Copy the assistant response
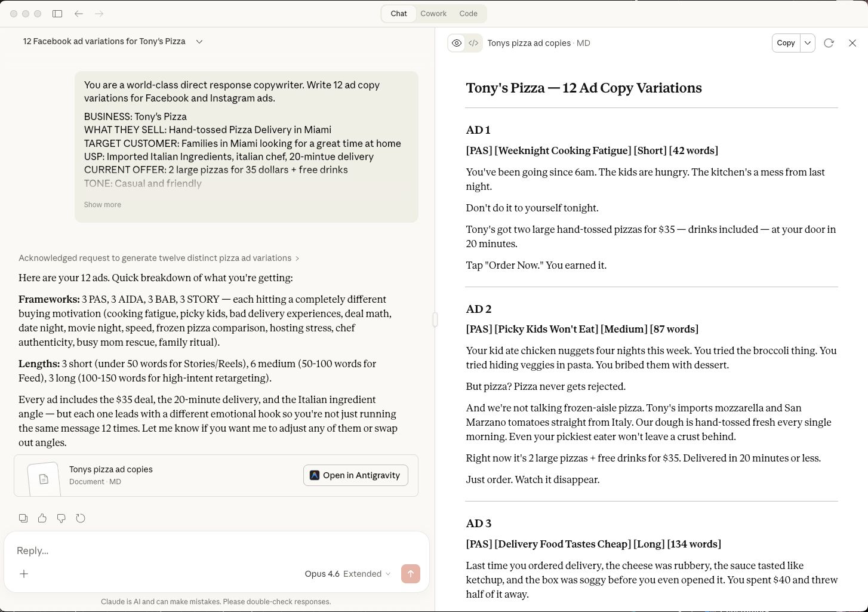Viewport: 868px width, 612px height. [23, 518]
